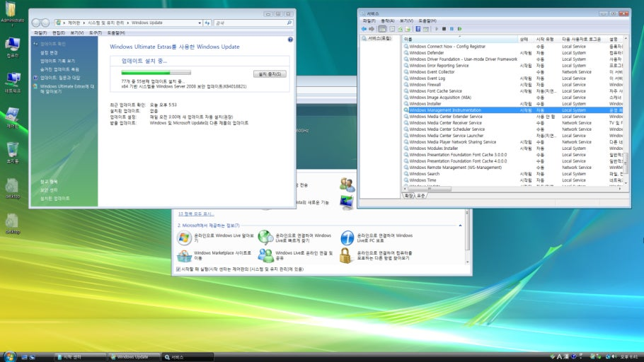The width and height of the screenshot is (644, 362).
Task: Click 업데이트 기록 보기 link
Action: click(57, 61)
